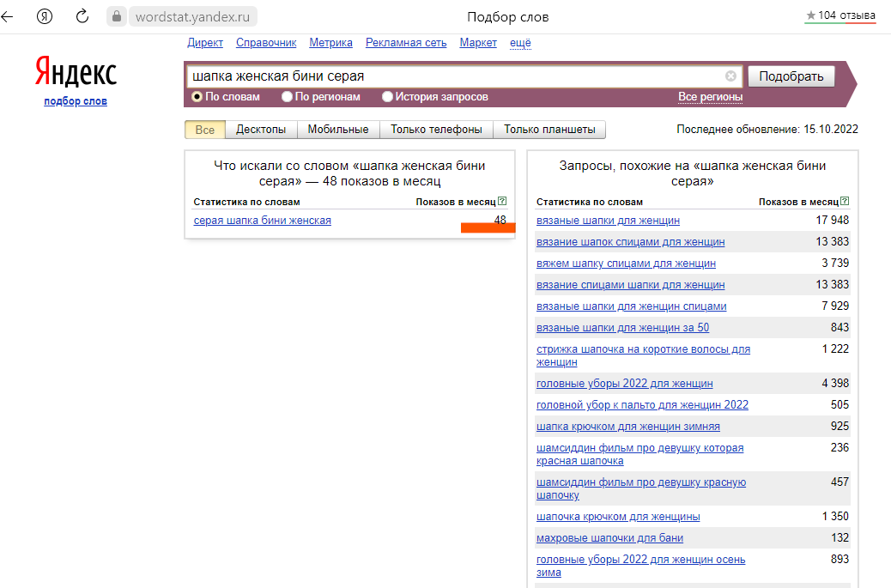The width and height of the screenshot is (891, 588).
Task: Click the help icon in right table header
Action: point(845,201)
